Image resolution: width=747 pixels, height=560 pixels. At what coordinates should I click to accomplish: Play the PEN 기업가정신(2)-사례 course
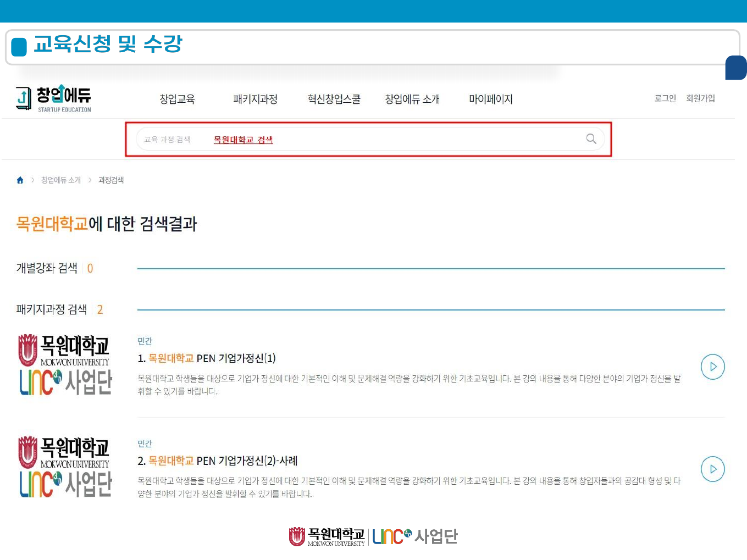tap(712, 469)
